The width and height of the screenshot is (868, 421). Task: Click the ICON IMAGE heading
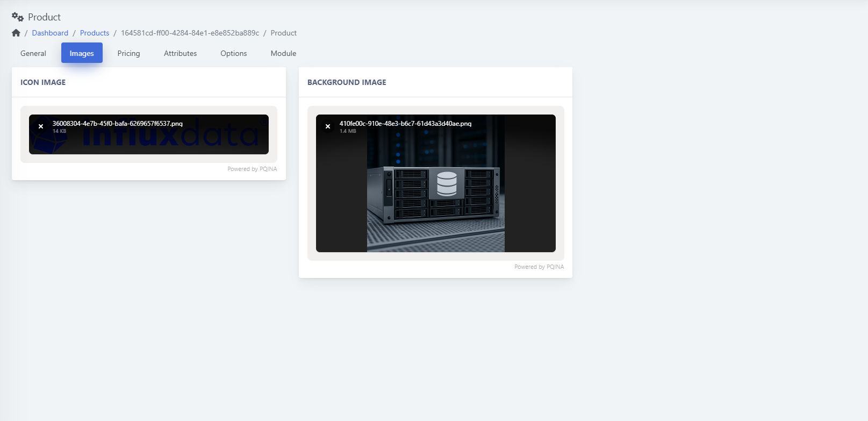pos(43,82)
